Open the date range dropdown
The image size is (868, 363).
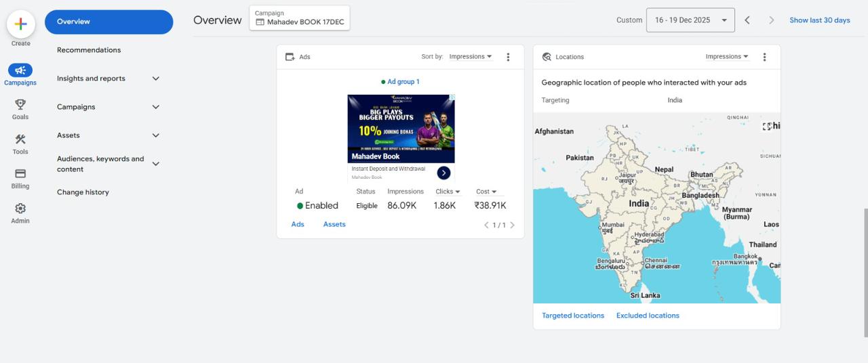coord(690,20)
